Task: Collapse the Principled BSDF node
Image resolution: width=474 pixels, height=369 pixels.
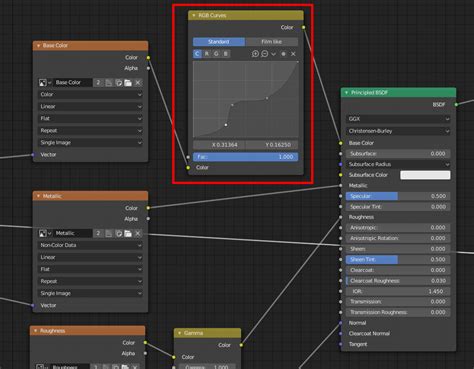Action: [346, 92]
